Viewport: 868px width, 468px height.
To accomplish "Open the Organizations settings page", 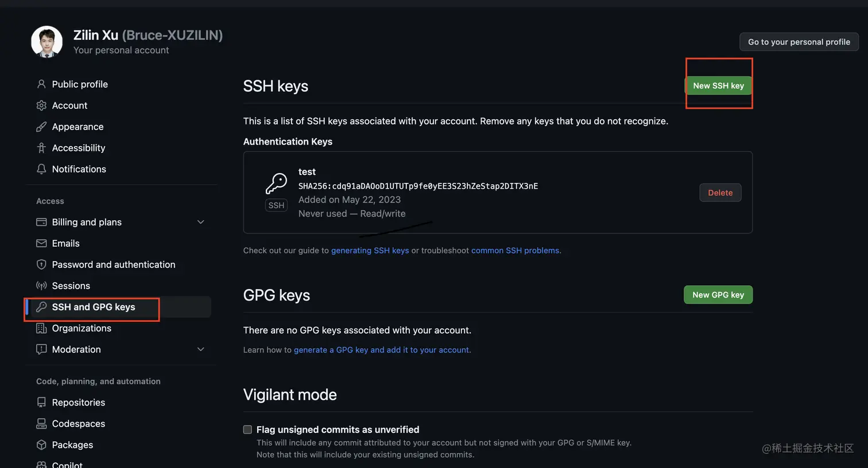I will click(82, 328).
